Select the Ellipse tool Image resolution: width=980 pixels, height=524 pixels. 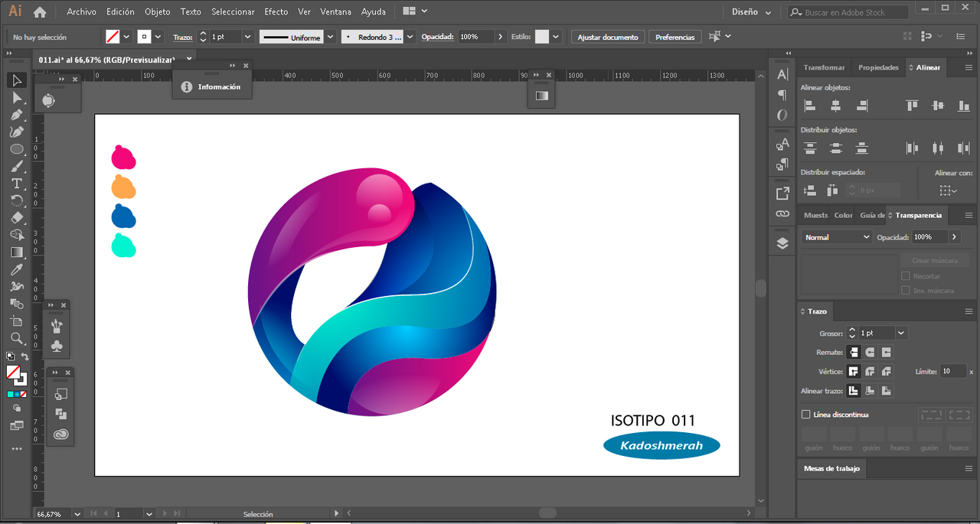(x=17, y=149)
